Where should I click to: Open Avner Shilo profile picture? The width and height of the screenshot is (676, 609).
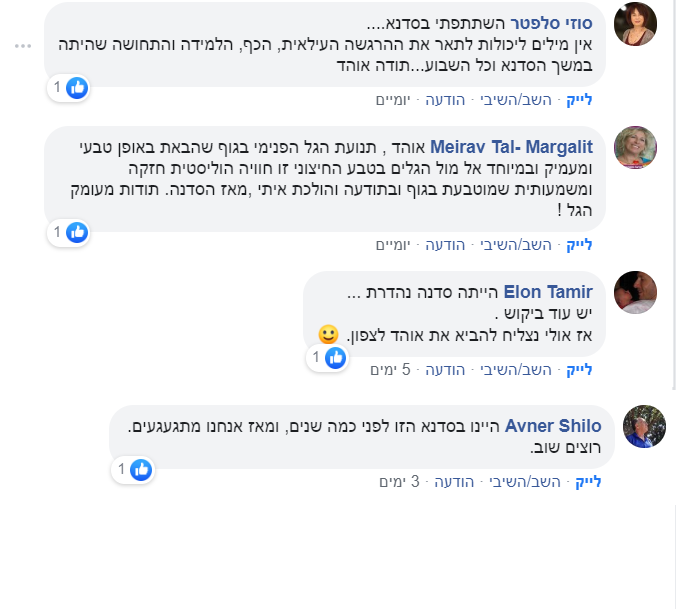(x=645, y=426)
